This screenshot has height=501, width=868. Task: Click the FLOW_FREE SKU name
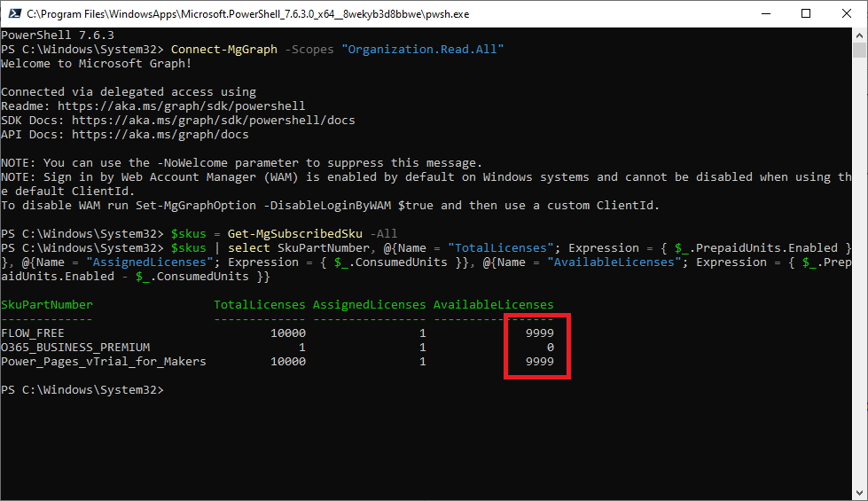point(33,333)
